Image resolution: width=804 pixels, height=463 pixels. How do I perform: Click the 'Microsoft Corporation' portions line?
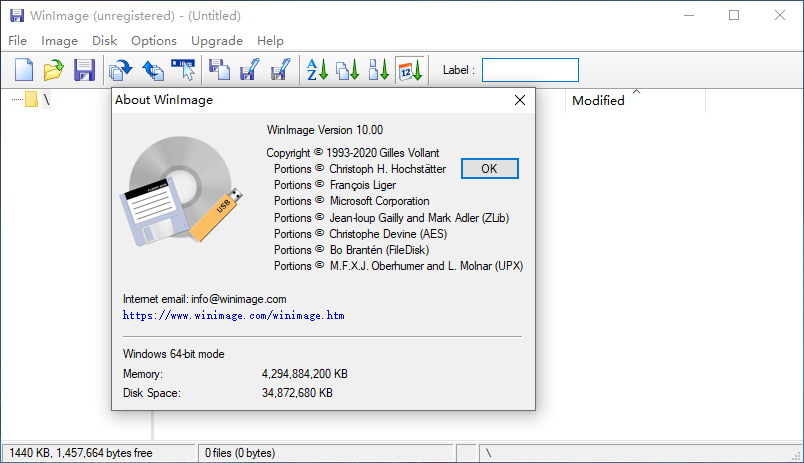[352, 201]
